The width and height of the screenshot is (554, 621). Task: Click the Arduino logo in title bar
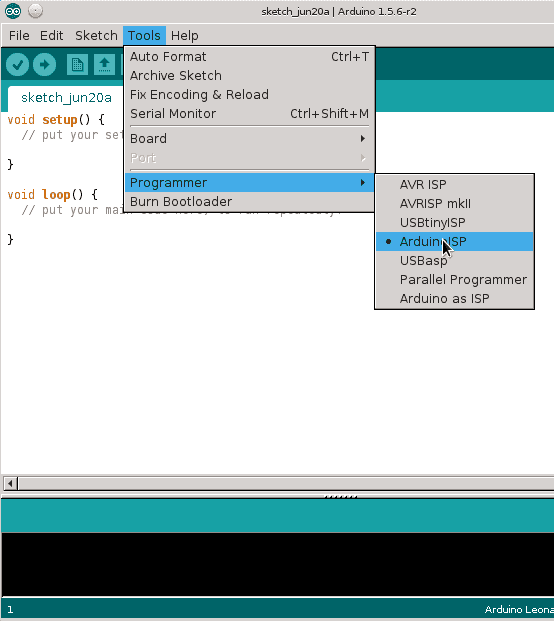(13, 11)
